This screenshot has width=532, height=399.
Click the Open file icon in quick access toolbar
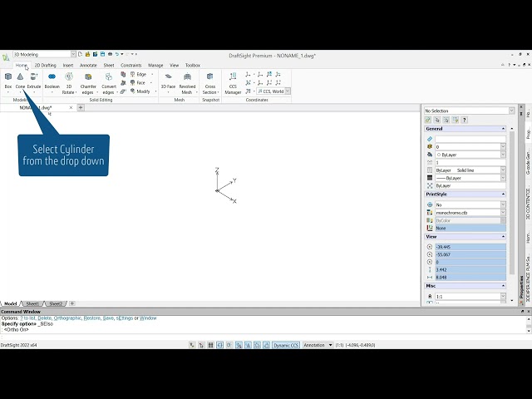pyautogui.click(x=87, y=54)
